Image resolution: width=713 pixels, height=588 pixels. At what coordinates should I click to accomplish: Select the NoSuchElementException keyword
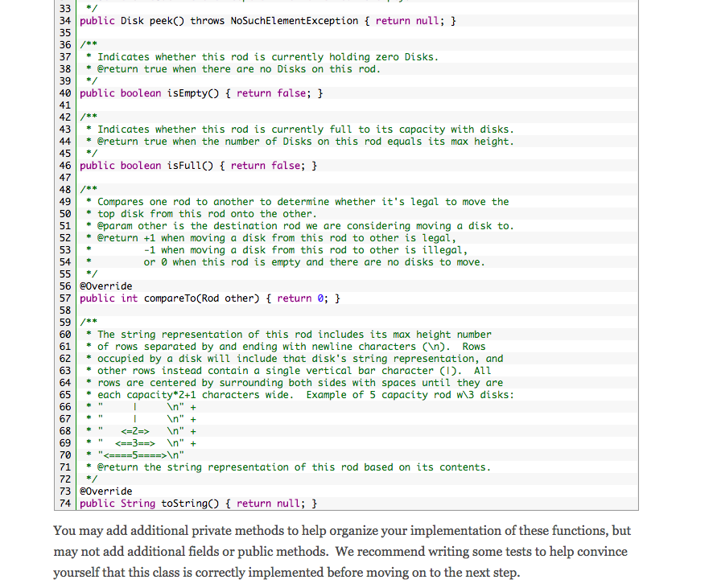click(291, 20)
